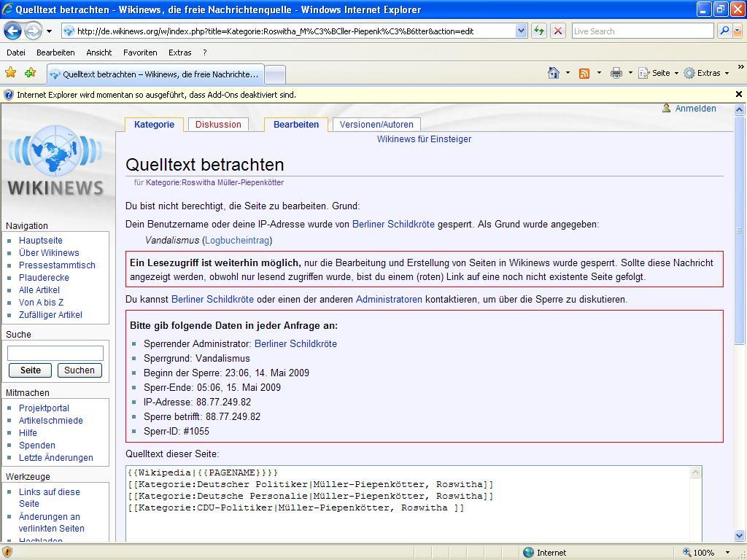The height and width of the screenshot is (560, 747).
Task: Select the Quelltext betrachten browser tab
Action: (155, 74)
